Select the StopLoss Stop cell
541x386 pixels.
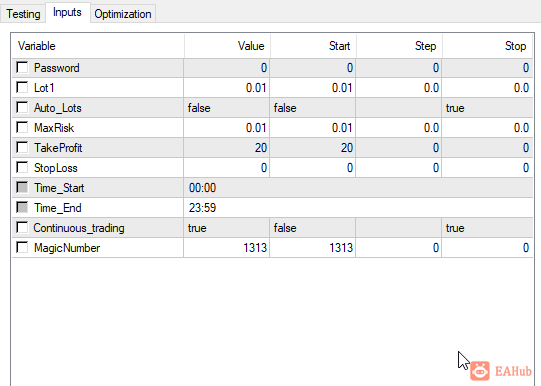point(488,168)
